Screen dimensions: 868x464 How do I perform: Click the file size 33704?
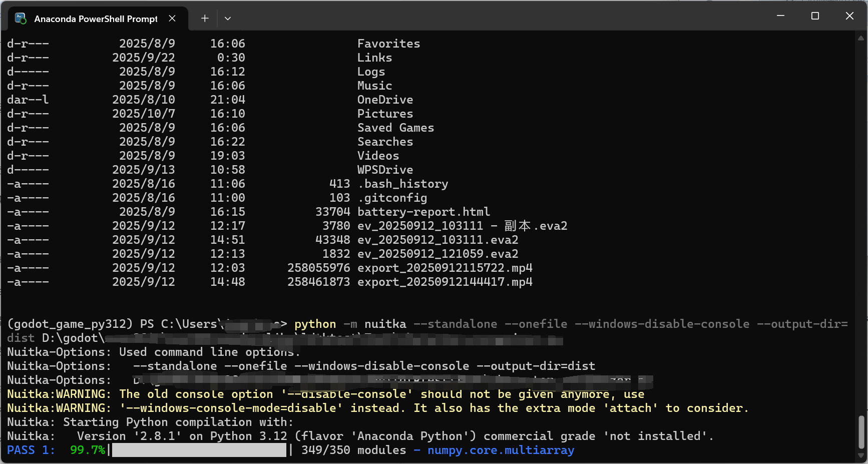click(x=332, y=212)
